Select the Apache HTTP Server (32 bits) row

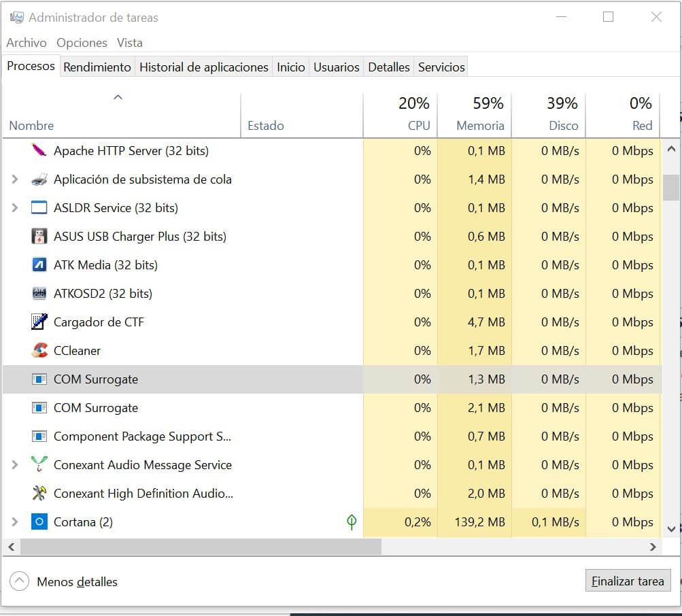point(333,150)
